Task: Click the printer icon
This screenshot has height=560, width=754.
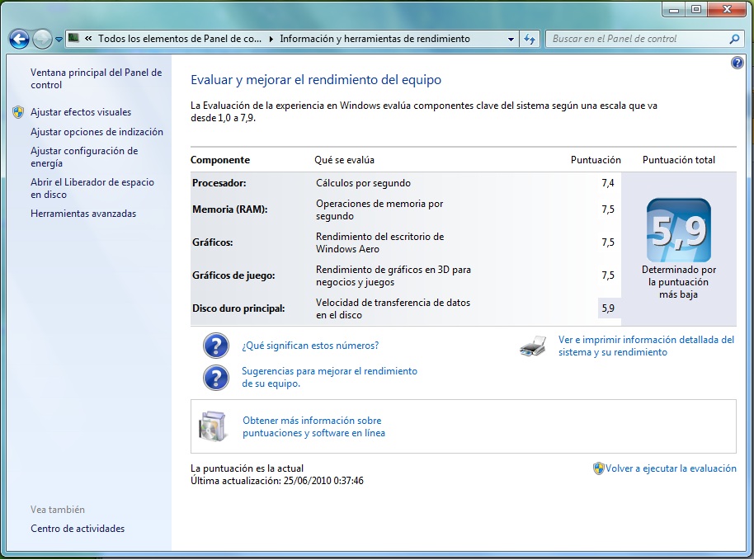Action: 533,346
